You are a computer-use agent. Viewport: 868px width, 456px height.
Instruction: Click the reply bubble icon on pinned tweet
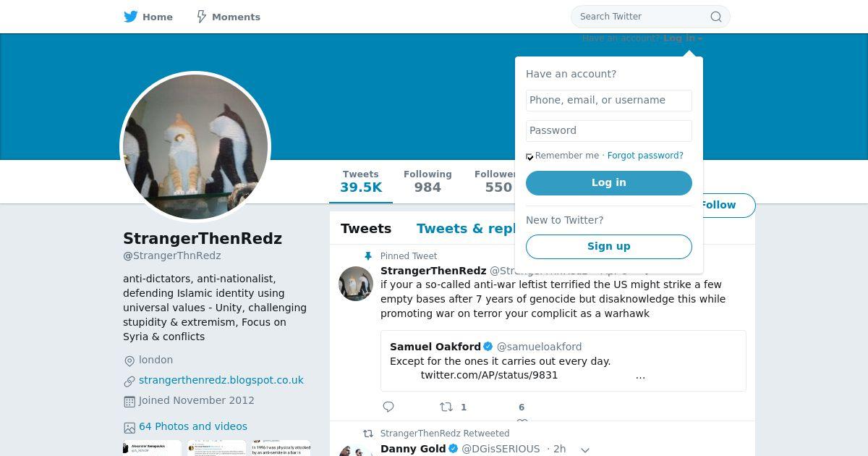[x=388, y=407]
